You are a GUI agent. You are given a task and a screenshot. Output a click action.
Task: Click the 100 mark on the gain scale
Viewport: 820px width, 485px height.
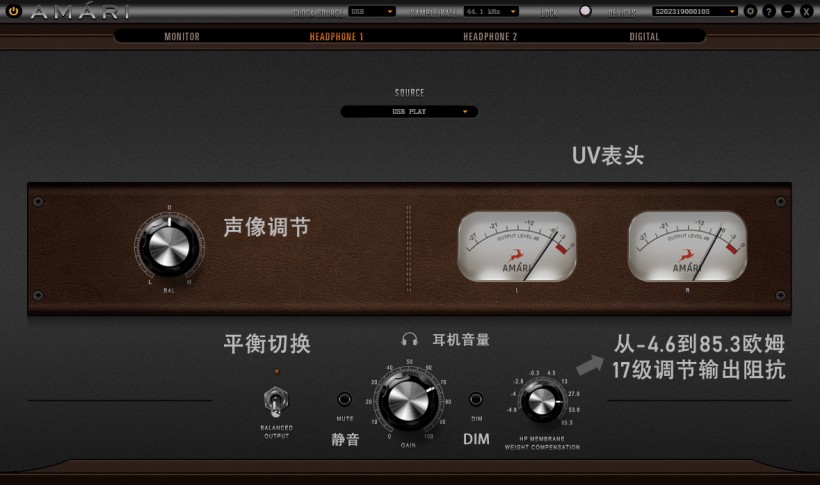click(x=428, y=436)
